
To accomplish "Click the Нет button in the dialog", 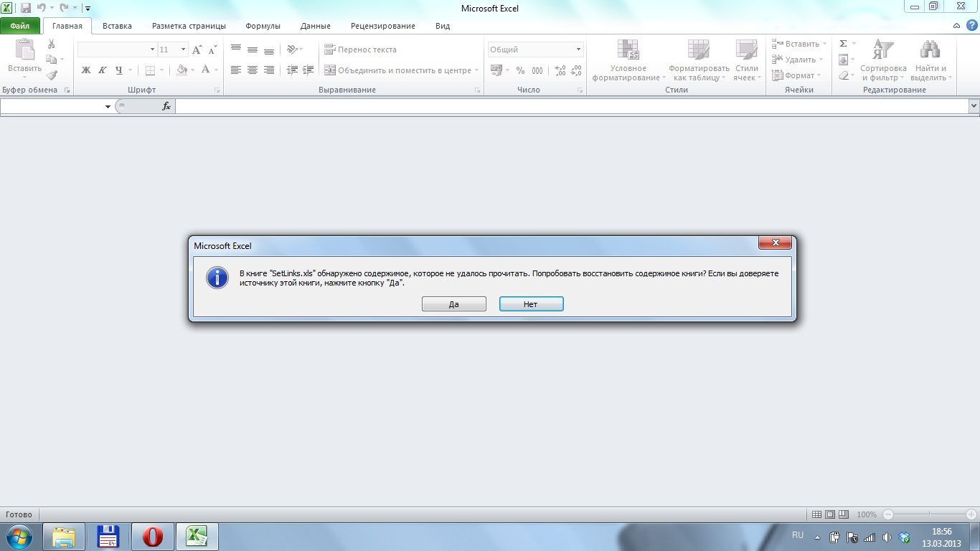I will click(531, 304).
